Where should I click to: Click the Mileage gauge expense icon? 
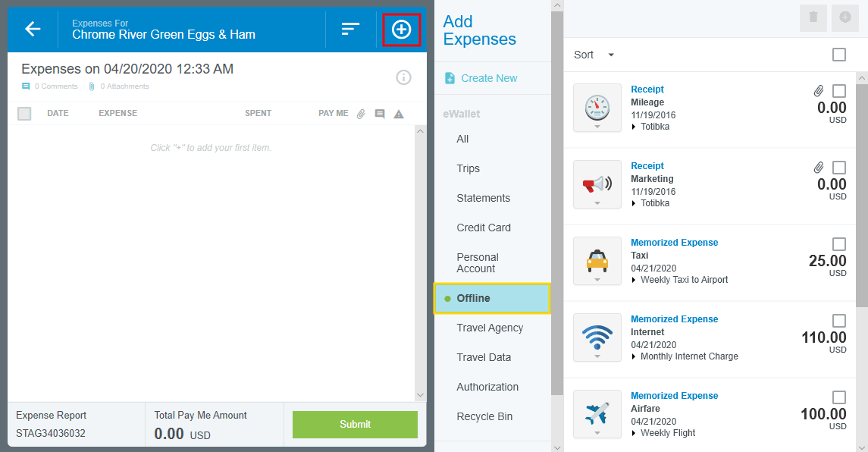[x=597, y=108]
